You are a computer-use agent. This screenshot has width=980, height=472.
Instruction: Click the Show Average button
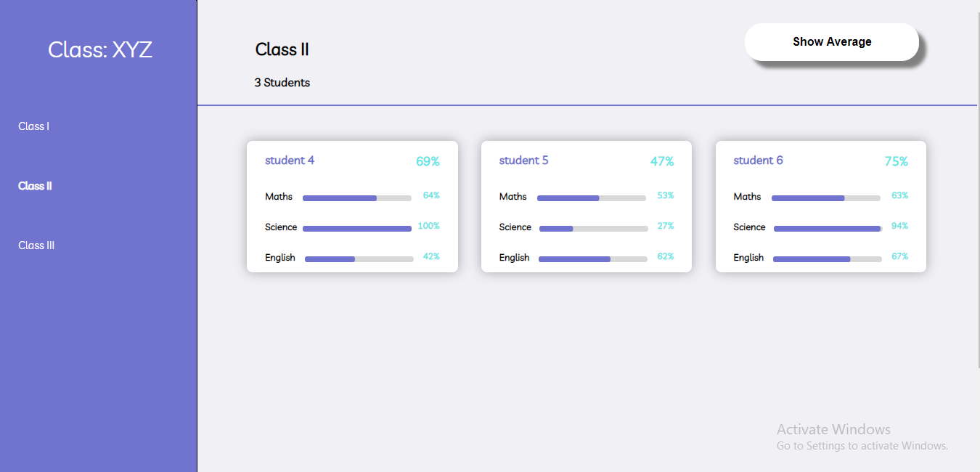831,41
